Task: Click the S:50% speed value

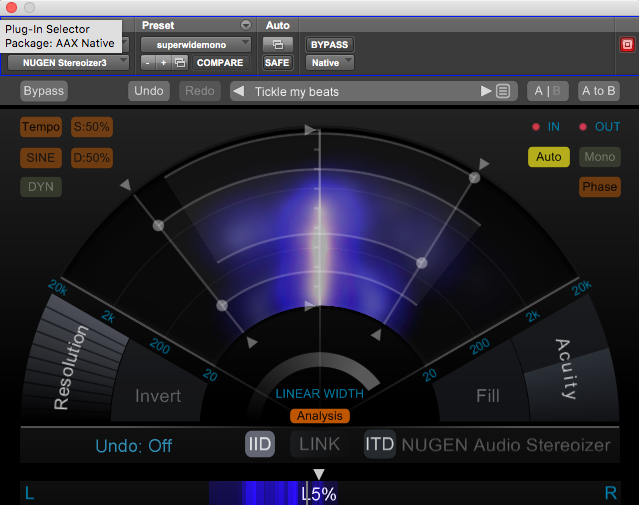Action: click(92, 127)
